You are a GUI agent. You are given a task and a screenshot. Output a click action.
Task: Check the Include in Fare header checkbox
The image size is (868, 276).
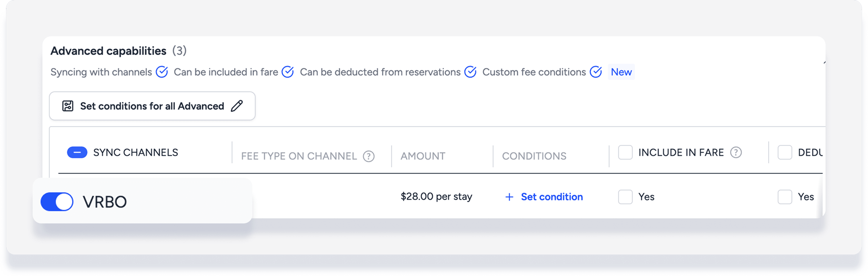[x=625, y=152]
